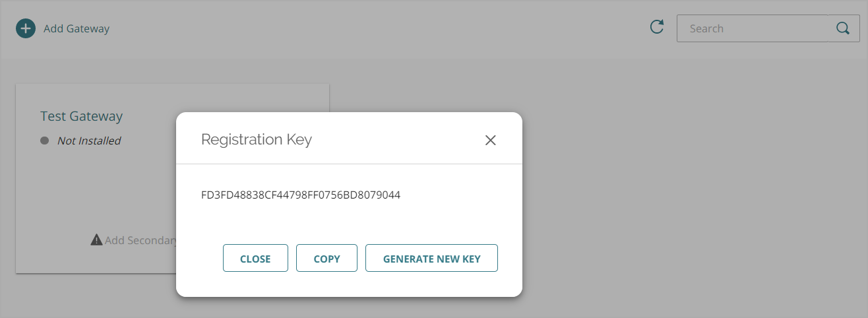This screenshot has width=868, height=318.
Task: Select the Test Gateway card title
Action: (82, 116)
